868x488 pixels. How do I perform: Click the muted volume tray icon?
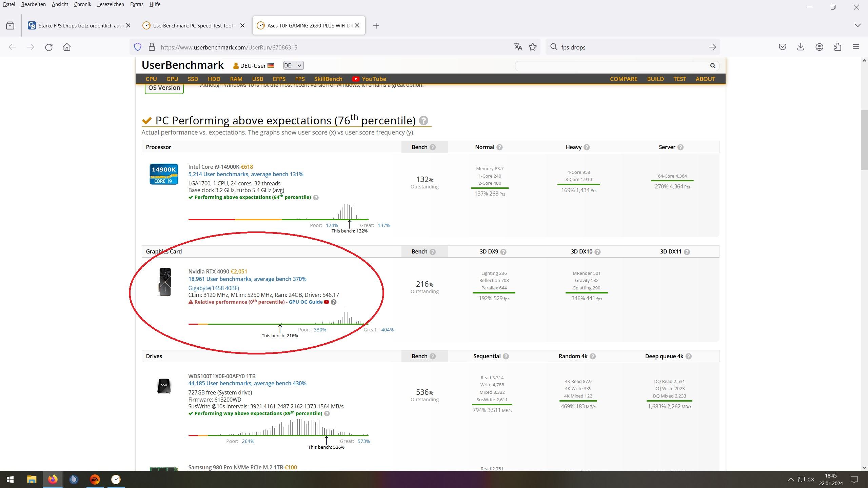click(811, 480)
